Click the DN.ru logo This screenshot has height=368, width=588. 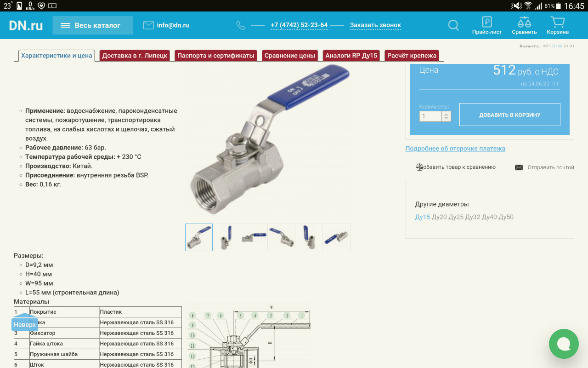[26, 25]
